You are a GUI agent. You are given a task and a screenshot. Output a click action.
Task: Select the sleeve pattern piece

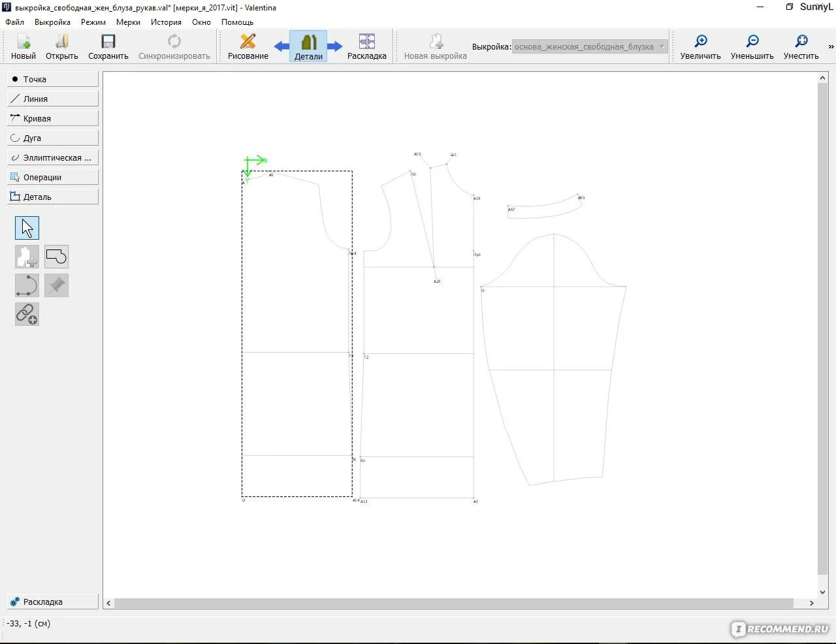[554, 359]
